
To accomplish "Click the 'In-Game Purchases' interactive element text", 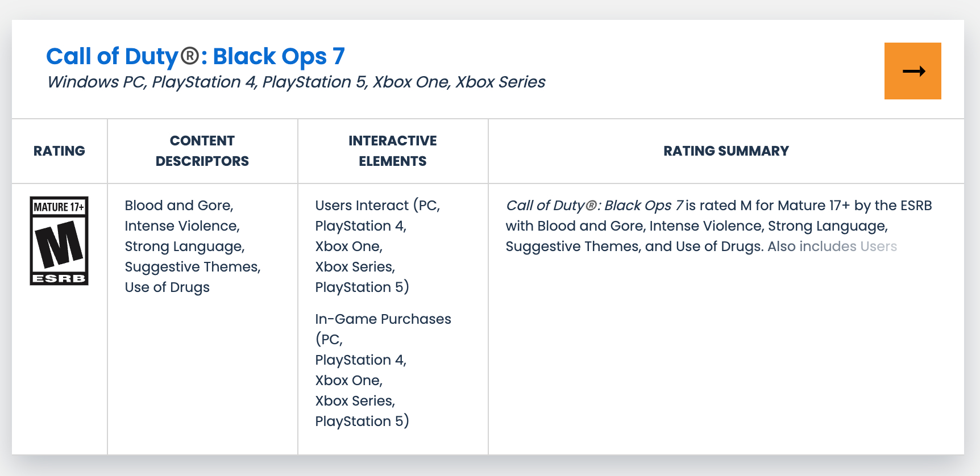I will (383, 319).
